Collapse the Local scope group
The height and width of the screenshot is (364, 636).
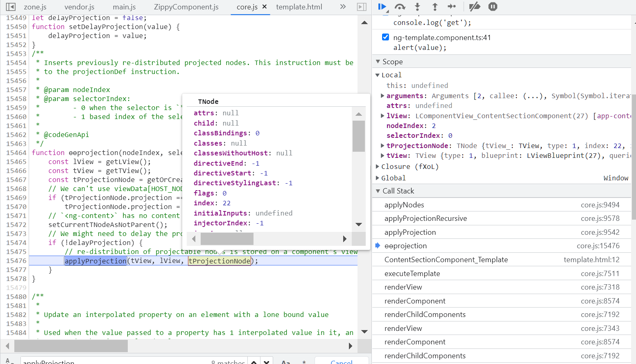pos(378,75)
